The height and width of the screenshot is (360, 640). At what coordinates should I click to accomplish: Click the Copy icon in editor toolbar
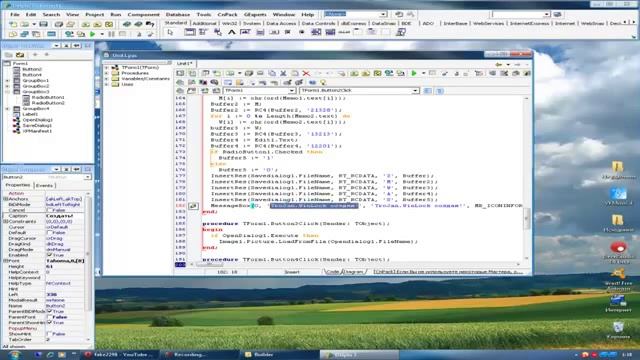coord(272,73)
